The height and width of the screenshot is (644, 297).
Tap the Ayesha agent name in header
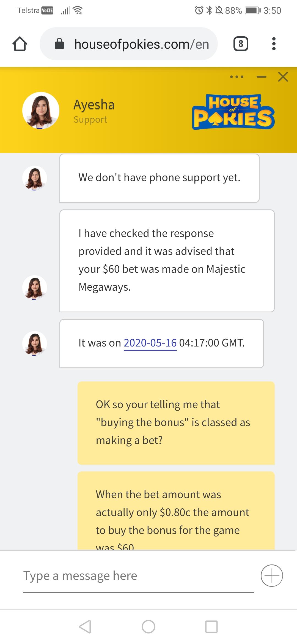pyautogui.click(x=94, y=105)
